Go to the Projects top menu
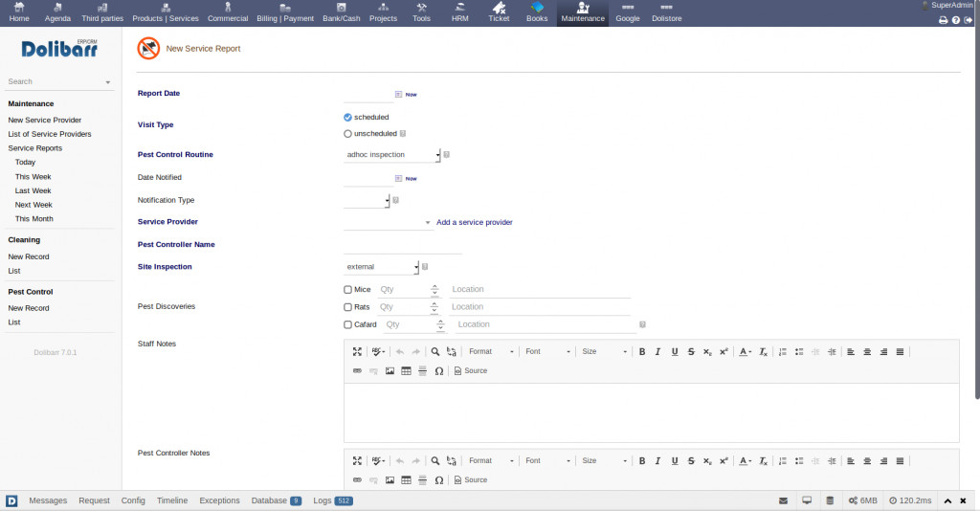Viewport: 980px width, 511px height. pyautogui.click(x=383, y=12)
